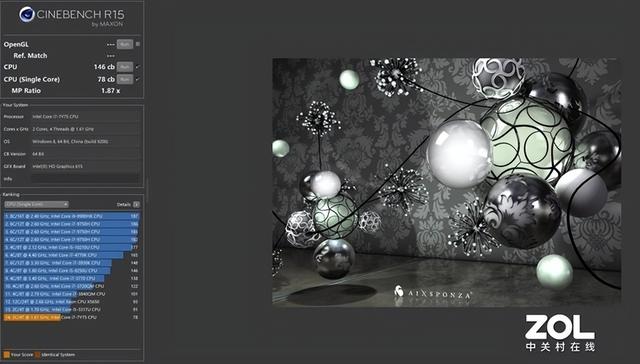This screenshot has width=640, height=364.
Task: Open the CPU (Single Core) ranking dropdown
Action: [36, 204]
